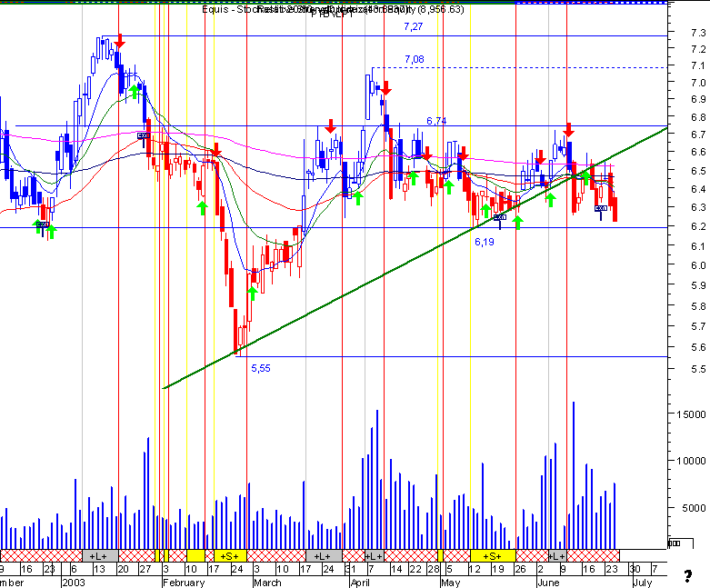Click the red sell arrow below the 7,08 dashed line
This screenshot has height=588, width=710.
(385, 88)
